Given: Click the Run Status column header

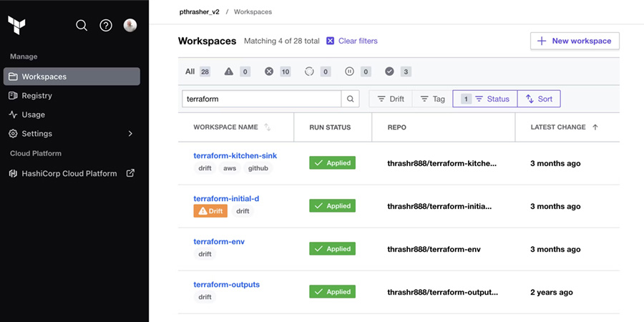Looking at the screenshot, I should click(x=330, y=127).
